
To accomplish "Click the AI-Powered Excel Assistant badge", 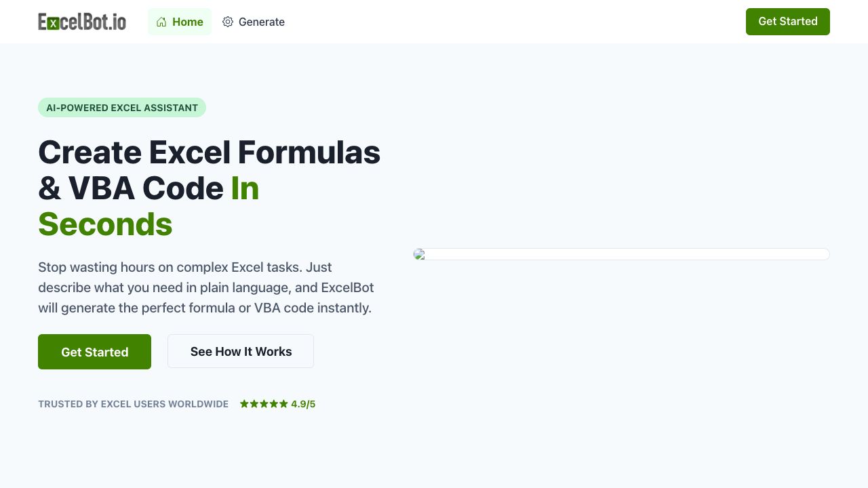I will tap(122, 108).
